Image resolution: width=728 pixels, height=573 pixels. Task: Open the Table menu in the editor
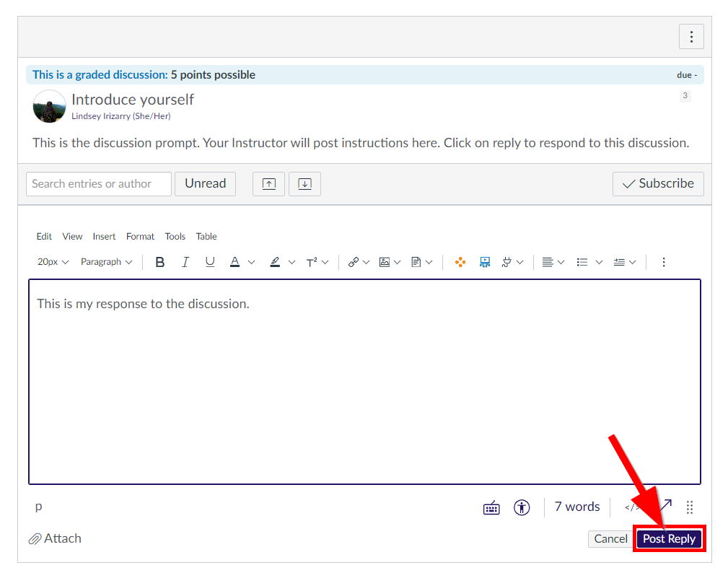(x=206, y=237)
